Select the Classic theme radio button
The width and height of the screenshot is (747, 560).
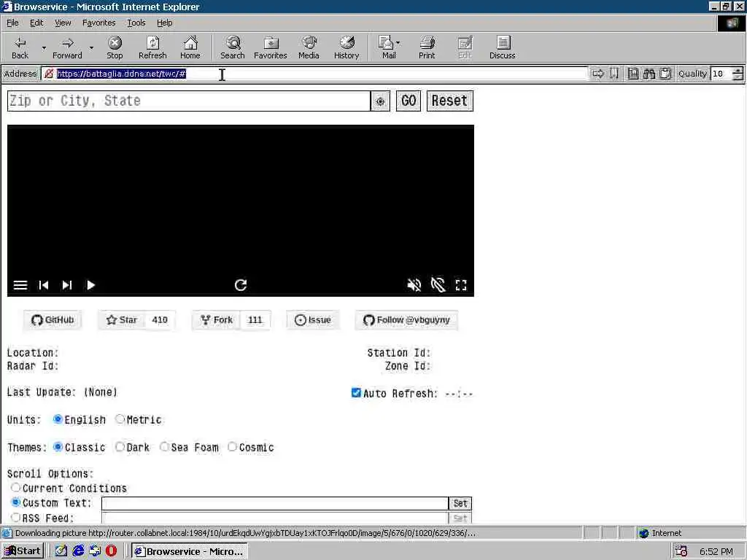coord(58,447)
